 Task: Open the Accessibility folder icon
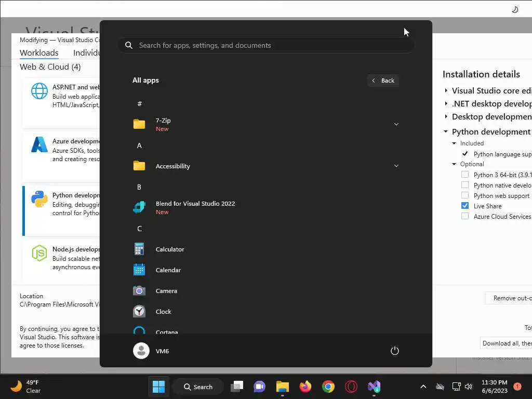[x=139, y=166]
